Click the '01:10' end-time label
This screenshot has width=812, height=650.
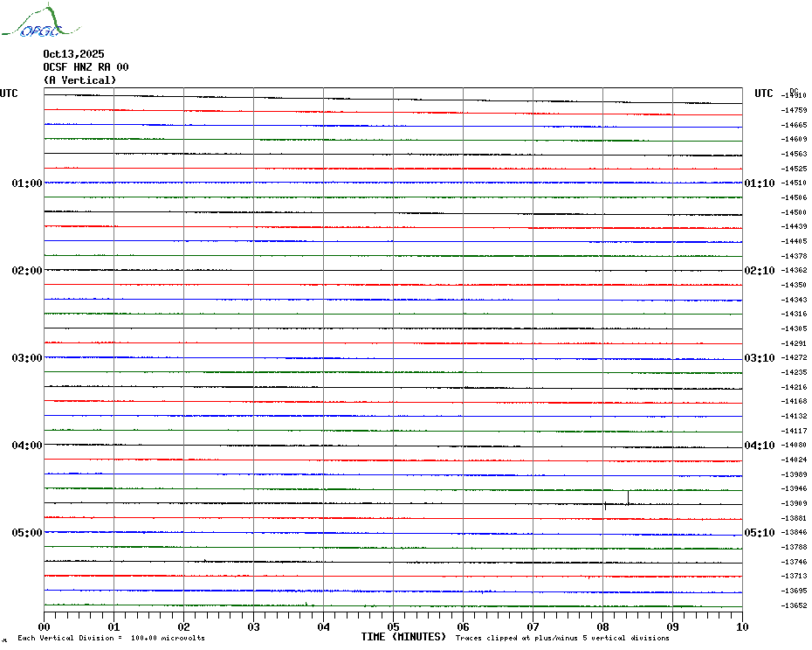click(760, 183)
